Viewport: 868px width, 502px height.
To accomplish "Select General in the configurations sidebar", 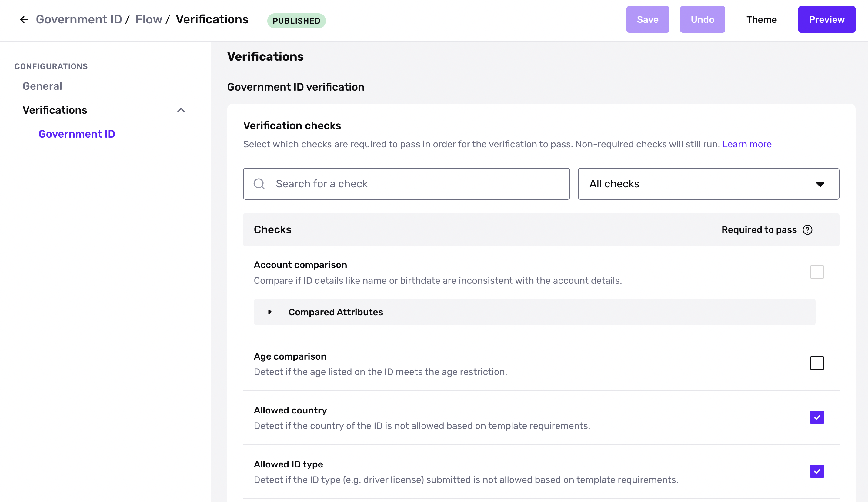I will pos(42,86).
